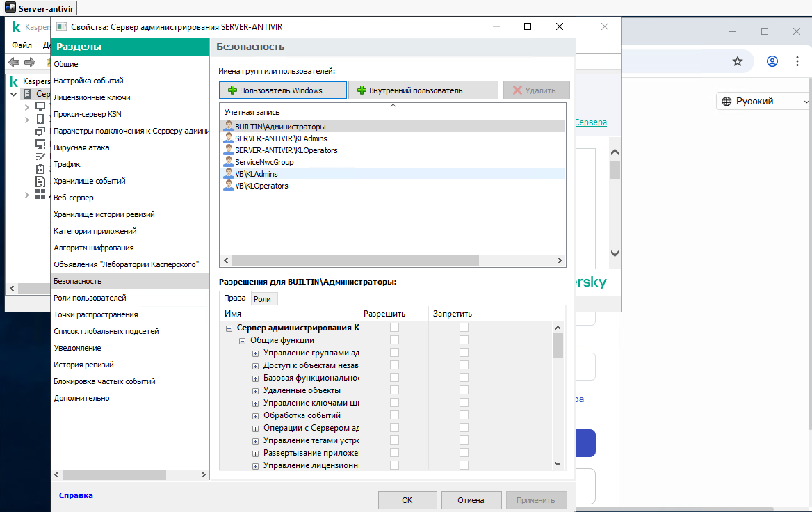Expand the Базовая функциональность node
The height and width of the screenshot is (512, 812).
[255, 378]
